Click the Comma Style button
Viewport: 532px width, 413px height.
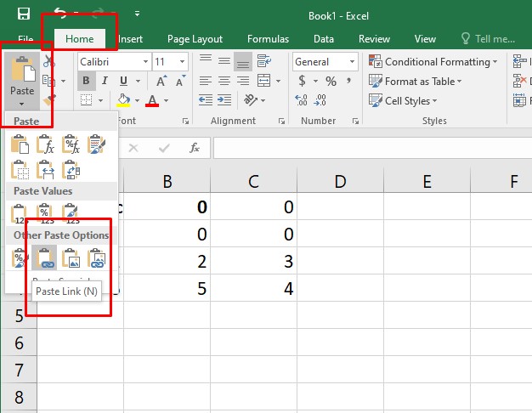[348, 81]
